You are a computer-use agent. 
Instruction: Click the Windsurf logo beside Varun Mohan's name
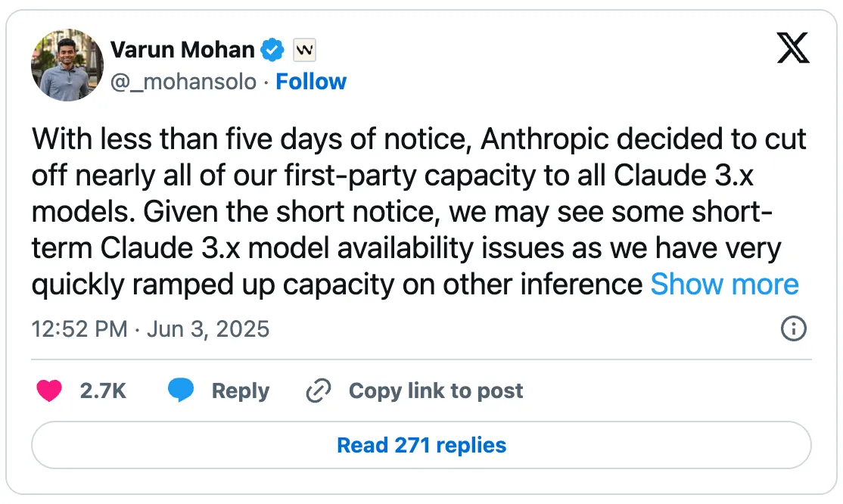pyautogui.click(x=304, y=50)
